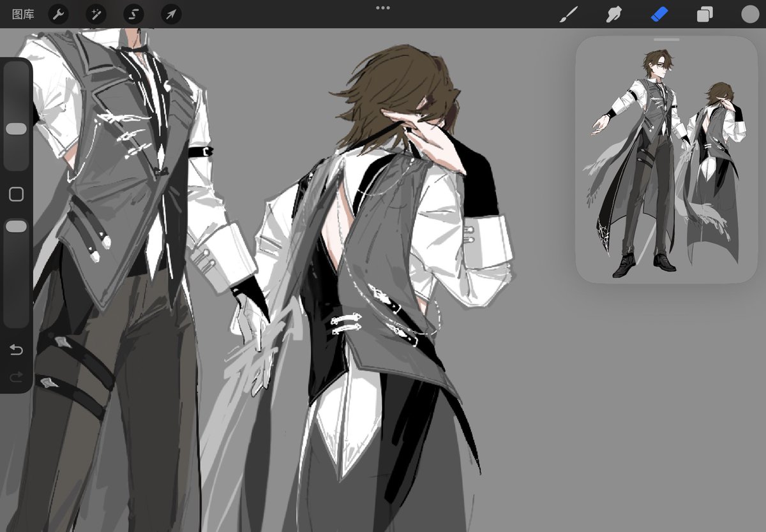
Task: Open the Actions wrench menu
Action: (58, 15)
